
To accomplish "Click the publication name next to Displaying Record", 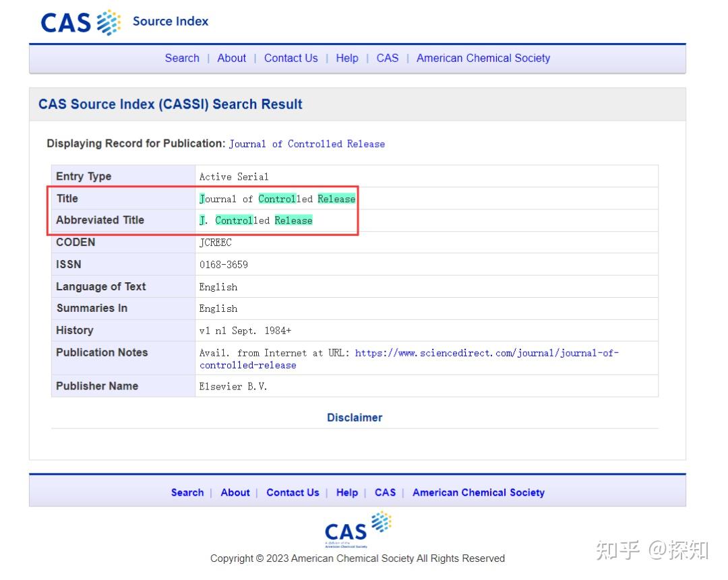I will click(307, 144).
